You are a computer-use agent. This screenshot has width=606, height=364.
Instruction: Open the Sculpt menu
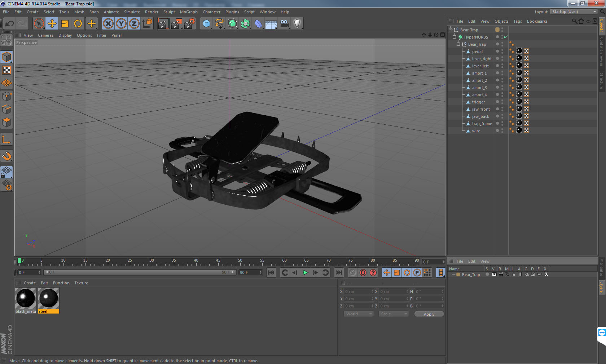tap(169, 12)
